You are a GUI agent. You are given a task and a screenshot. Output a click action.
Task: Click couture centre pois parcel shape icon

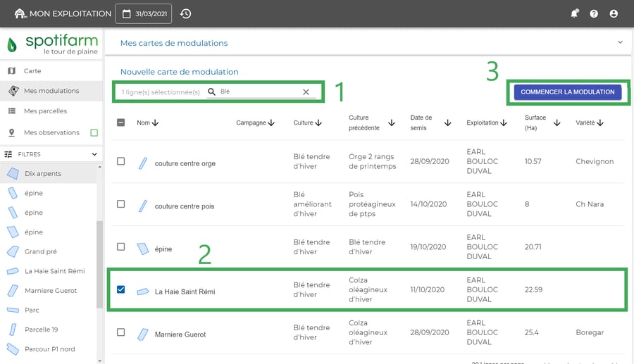[143, 206]
